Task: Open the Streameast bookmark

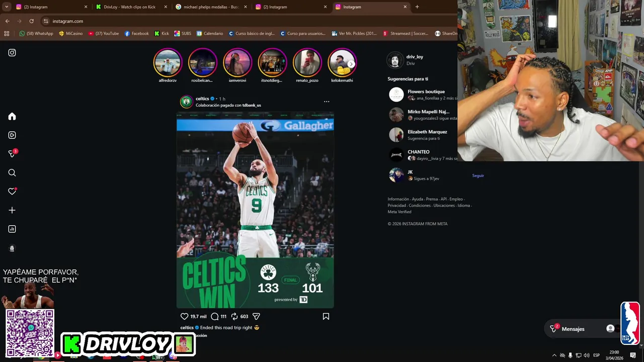Action: [406, 34]
